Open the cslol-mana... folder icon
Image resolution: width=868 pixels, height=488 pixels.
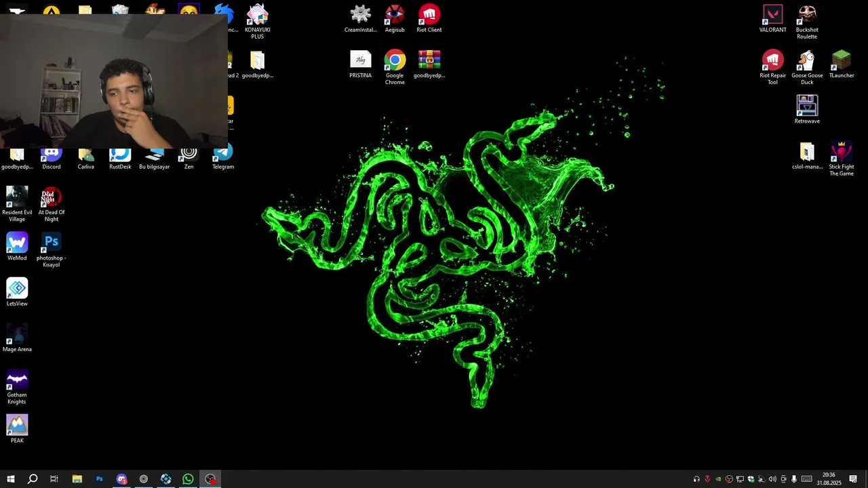click(807, 155)
